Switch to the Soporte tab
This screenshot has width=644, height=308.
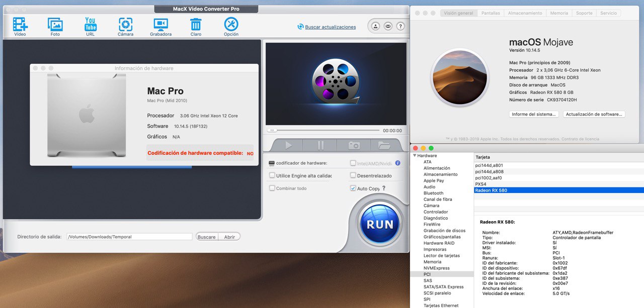point(584,13)
